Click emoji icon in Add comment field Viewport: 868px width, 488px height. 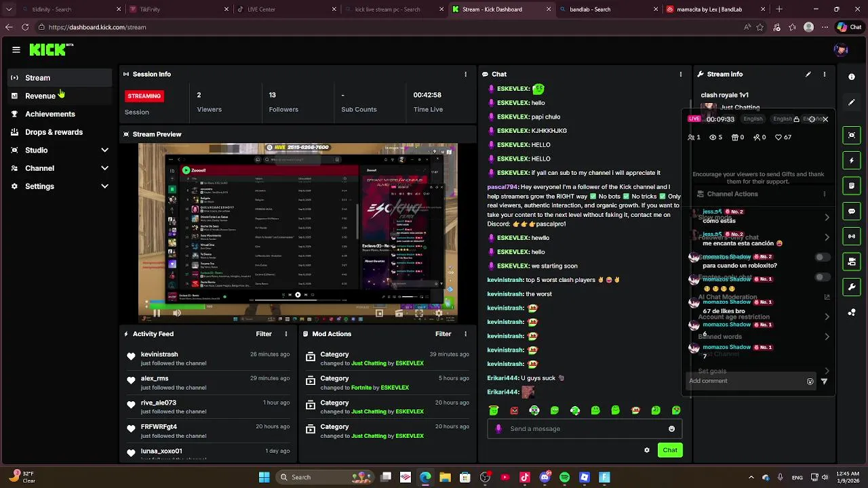(x=810, y=381)
